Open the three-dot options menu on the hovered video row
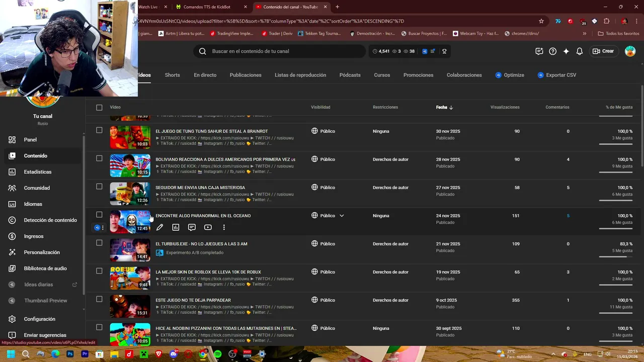Viewport: 644px width, 362px height. click(224, 227)
